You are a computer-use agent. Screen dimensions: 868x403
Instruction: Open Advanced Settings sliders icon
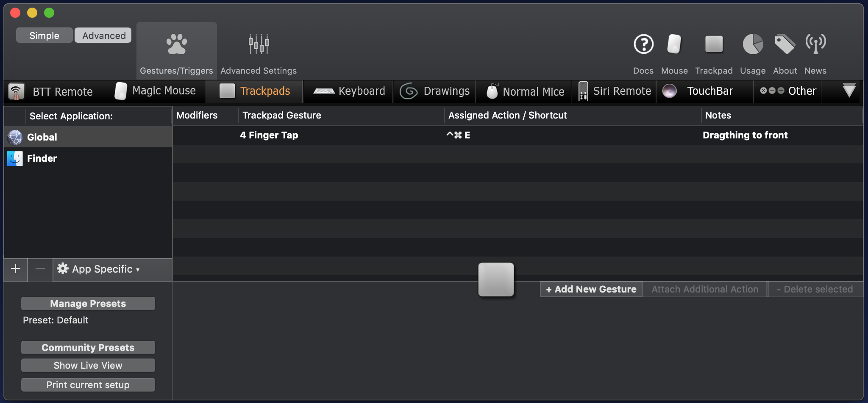pyautogui.click(x=259, y=44)
